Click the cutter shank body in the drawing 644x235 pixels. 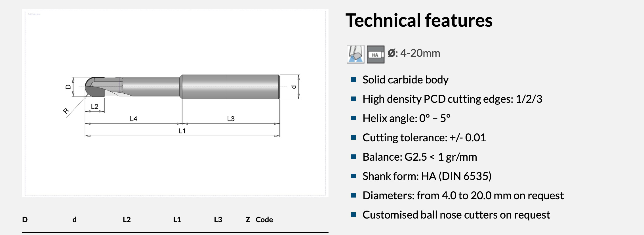[x=230, y=87]
